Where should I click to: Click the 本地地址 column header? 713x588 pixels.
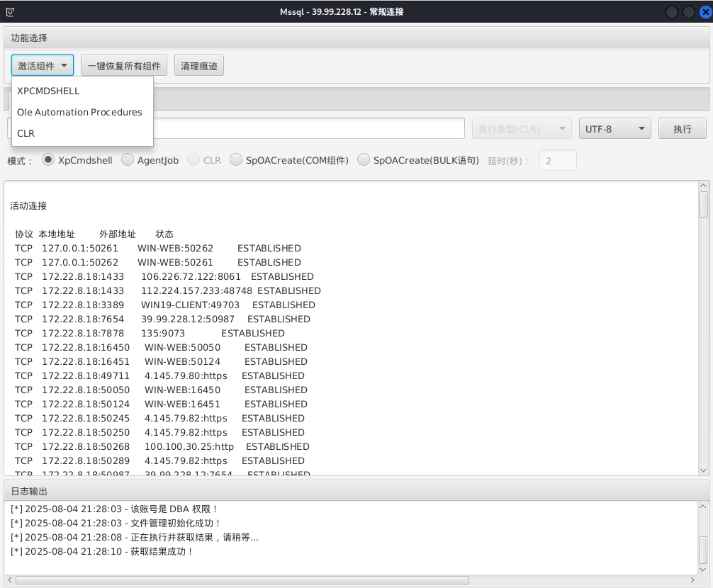[x=57, y=234]
